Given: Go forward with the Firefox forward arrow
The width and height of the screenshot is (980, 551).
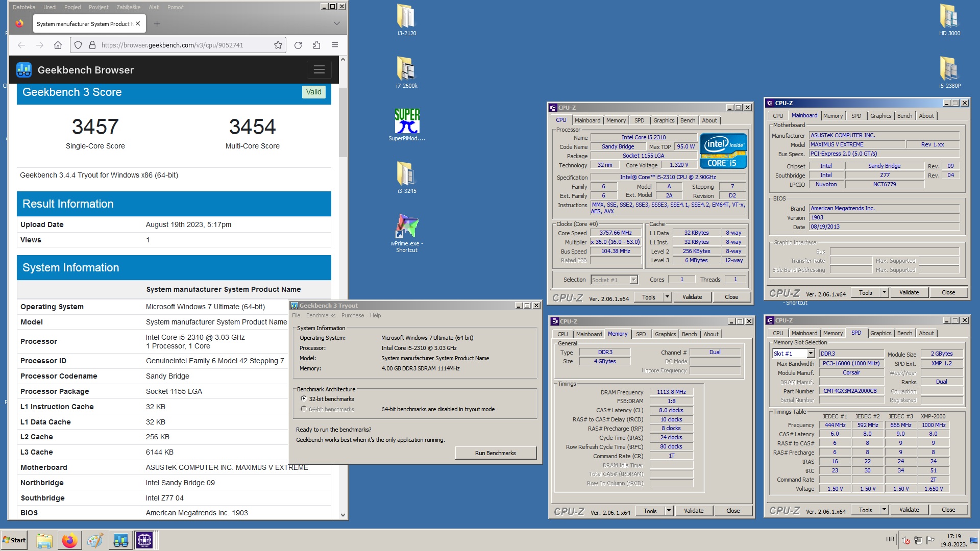Looking at the screenshot, I should [40, 45].
